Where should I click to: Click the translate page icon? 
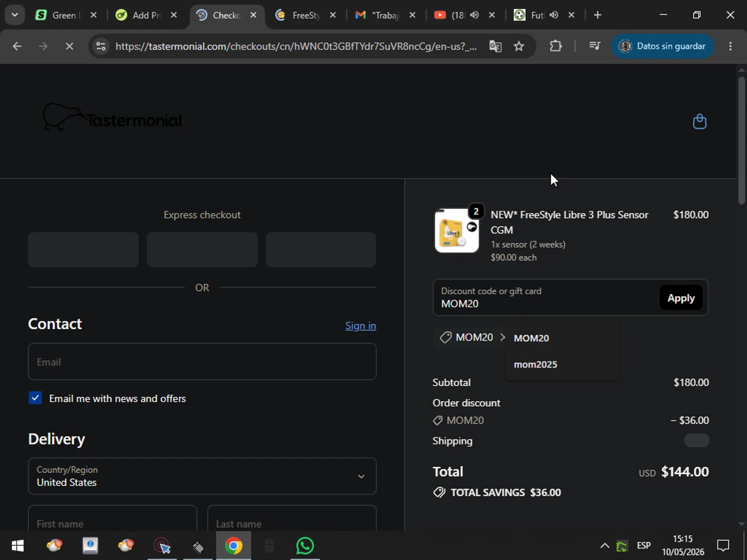click(x=495, y=46)
